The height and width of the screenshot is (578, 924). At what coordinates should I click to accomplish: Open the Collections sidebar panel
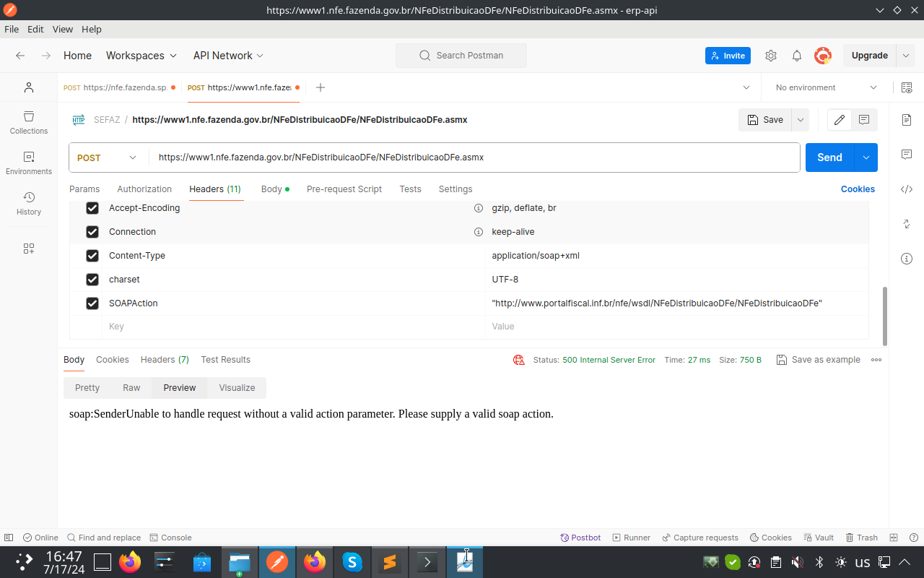(x=29, y=123)
